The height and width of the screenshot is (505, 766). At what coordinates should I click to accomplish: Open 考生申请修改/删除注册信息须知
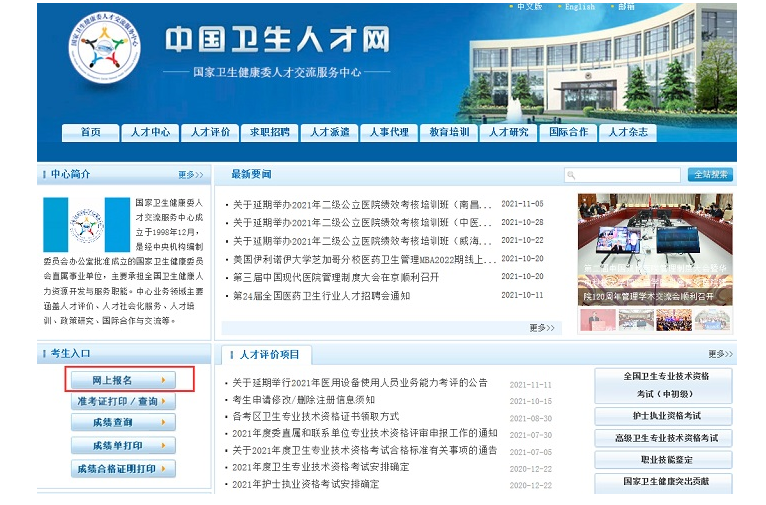coord(303,400)
